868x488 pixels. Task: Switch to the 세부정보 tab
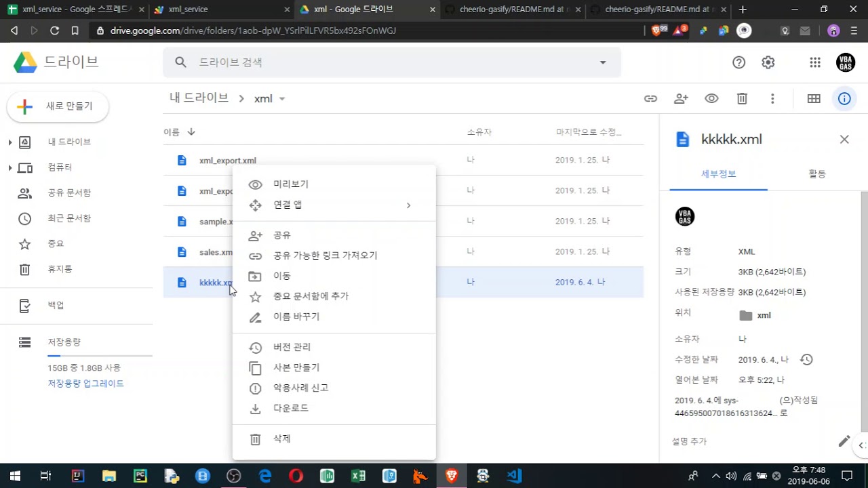tap(718, 174)
